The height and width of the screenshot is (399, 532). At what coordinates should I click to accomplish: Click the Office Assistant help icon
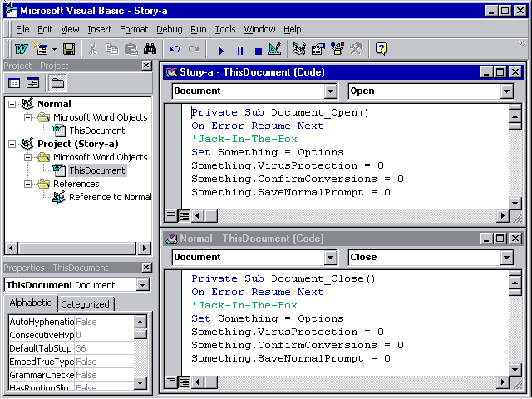tap(381, 49)
